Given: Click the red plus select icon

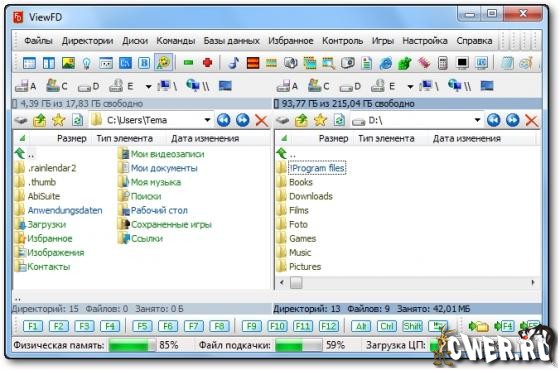Looking at the screenshot, I should [x=208, y=63].
